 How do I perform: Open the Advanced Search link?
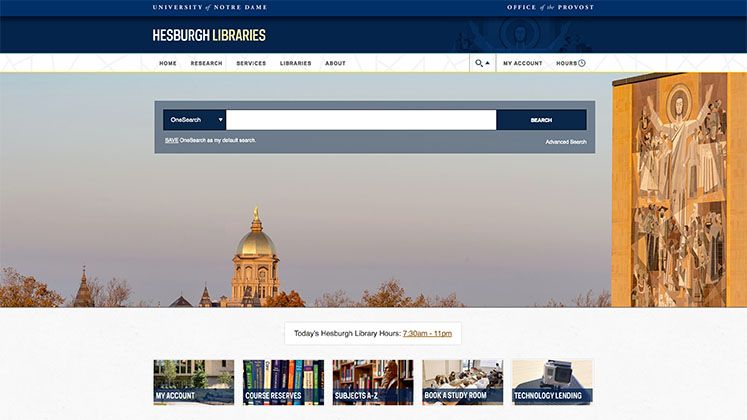tap(566, 142)
